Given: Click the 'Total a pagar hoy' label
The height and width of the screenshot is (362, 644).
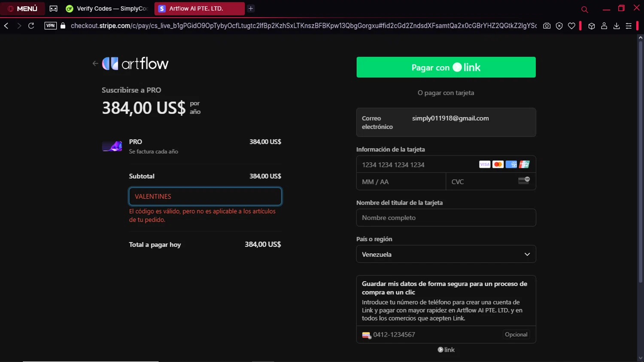Looking at the screenshot, I should click(x=155, y=245).
